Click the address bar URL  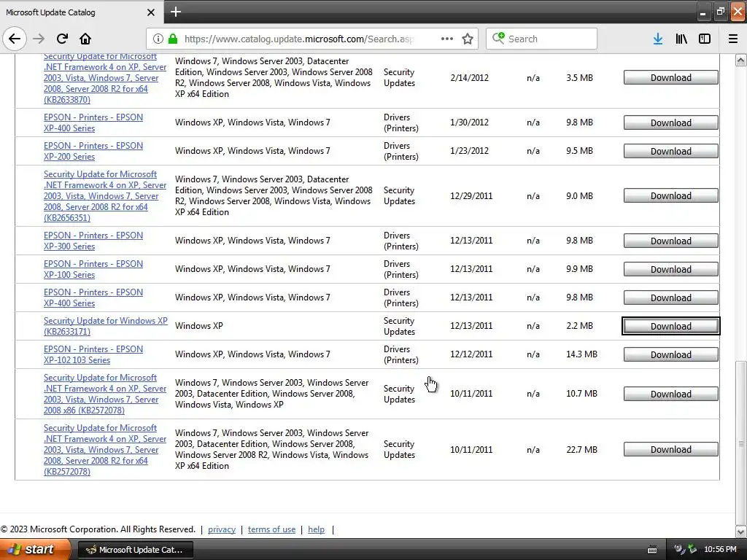299,39
